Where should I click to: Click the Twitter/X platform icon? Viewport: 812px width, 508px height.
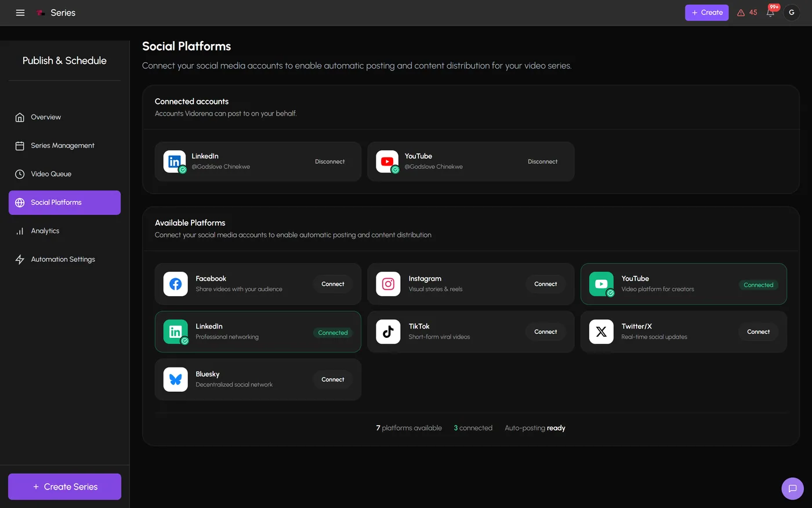tap(601, 332)
